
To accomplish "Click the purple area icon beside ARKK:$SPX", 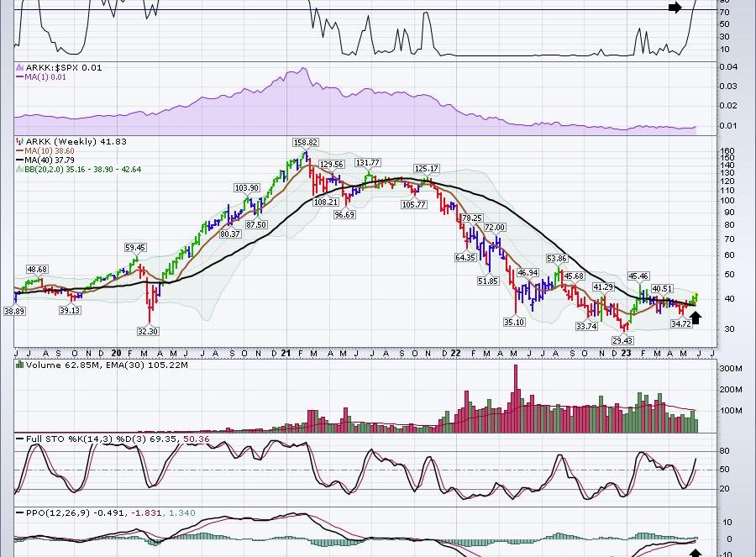I will [20, 67].
